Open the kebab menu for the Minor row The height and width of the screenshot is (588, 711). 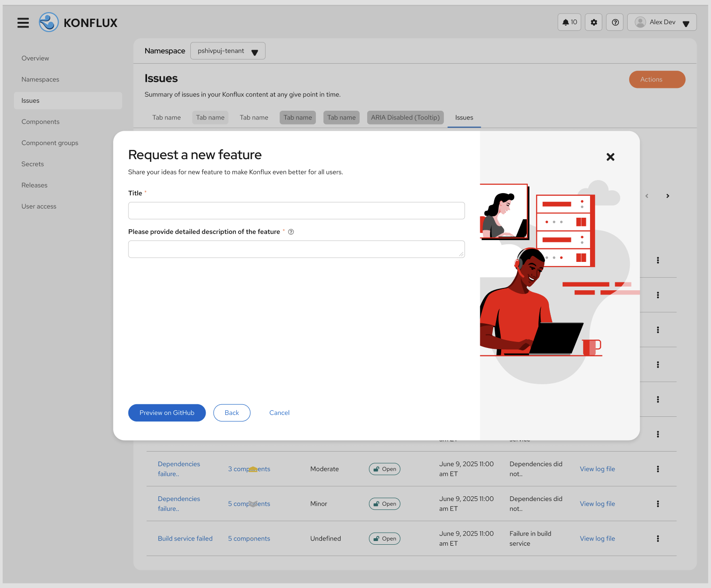pyautogui.click(x=658, y=504)
